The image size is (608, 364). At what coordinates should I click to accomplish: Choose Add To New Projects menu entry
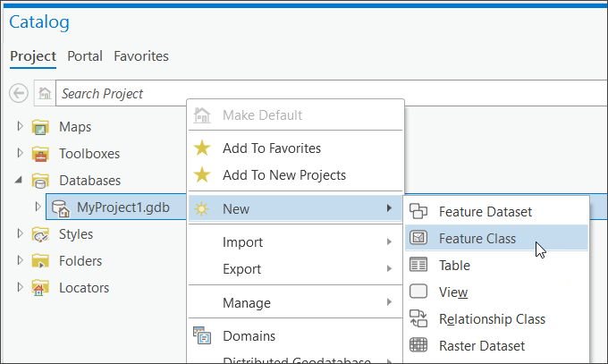(283, 175)
